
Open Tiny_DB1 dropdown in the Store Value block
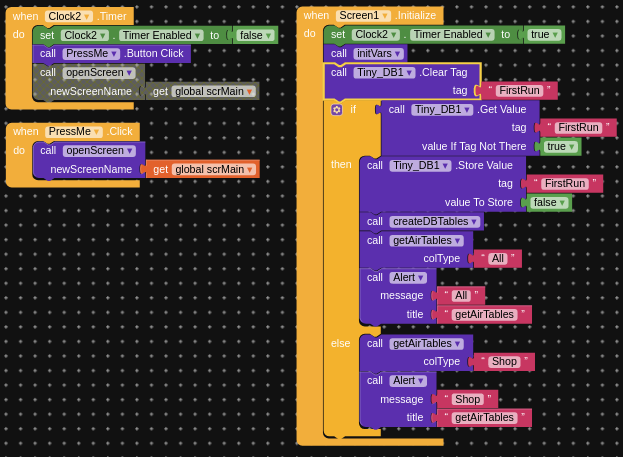point(420,166)
